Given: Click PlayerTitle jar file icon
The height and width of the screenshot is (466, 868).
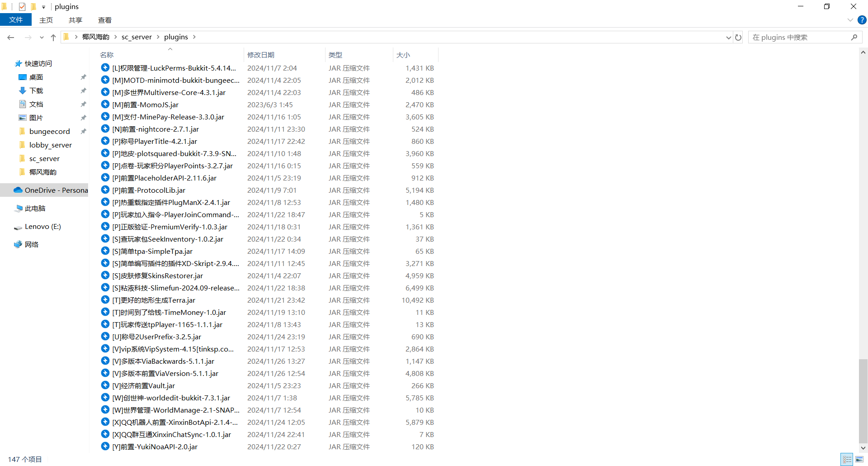Looking at the screenshot, I should point(105,141).
